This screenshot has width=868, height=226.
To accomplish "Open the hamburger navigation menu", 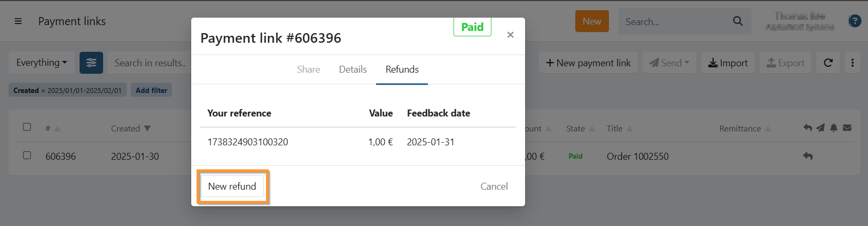I will [18, 21].
